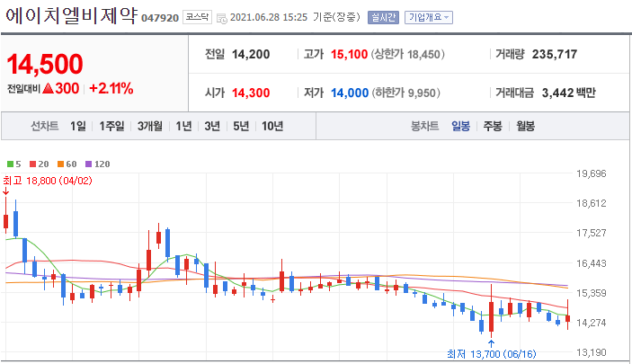
Task: Click the 14,274 y-axis price label
Action: (x=591, y=323)
